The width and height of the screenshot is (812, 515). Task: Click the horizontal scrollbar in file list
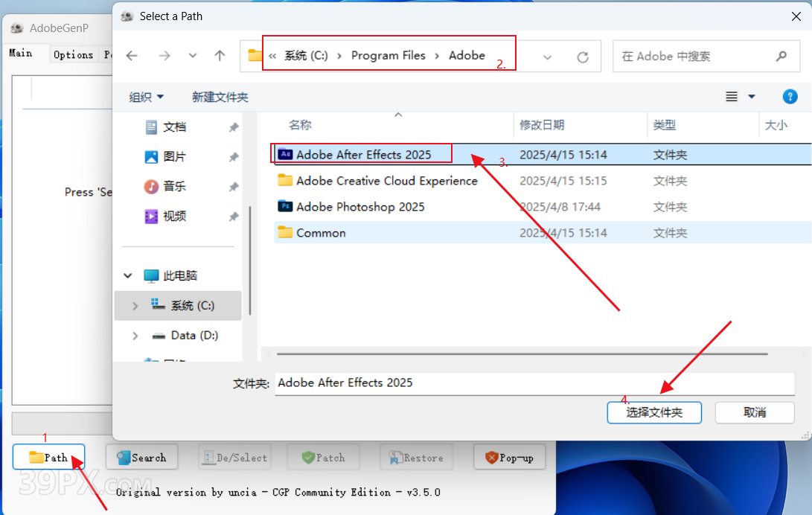(522, 354)
